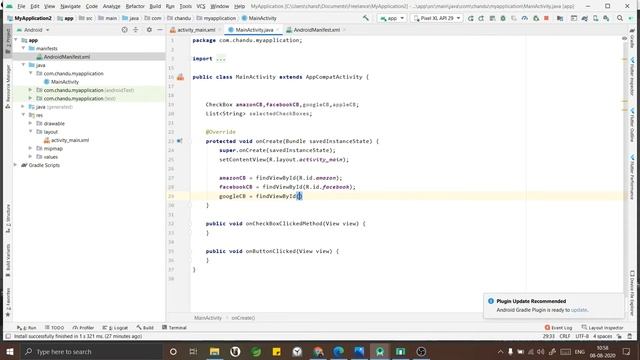Open the VCS menu
The height and width of the screenshot is (360, 640).
(x=201, y=6)
